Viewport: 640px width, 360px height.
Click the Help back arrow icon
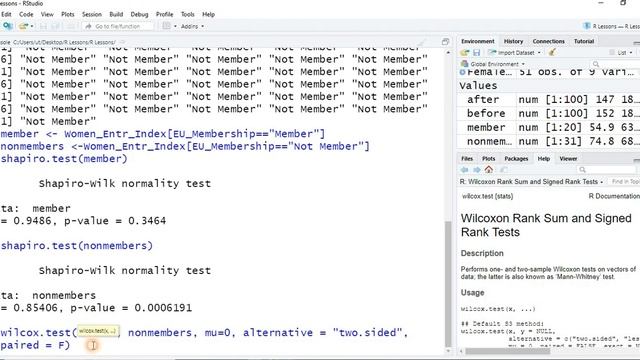[464, 170]
